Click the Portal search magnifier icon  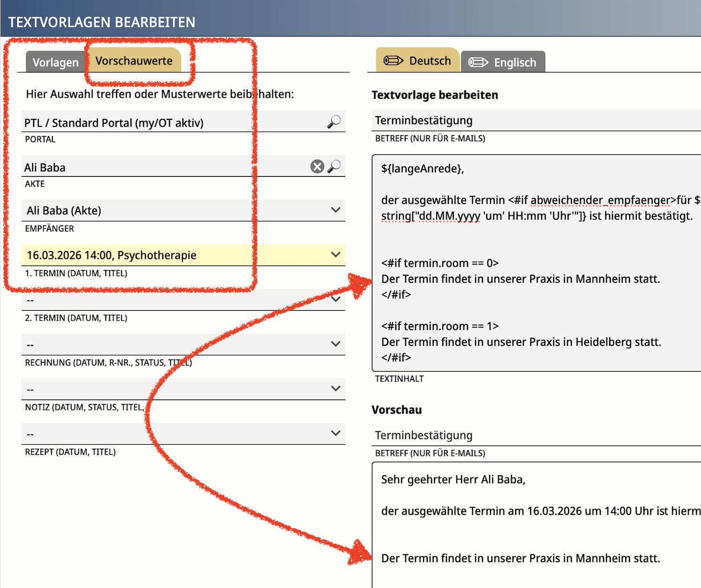pos(334,122)
